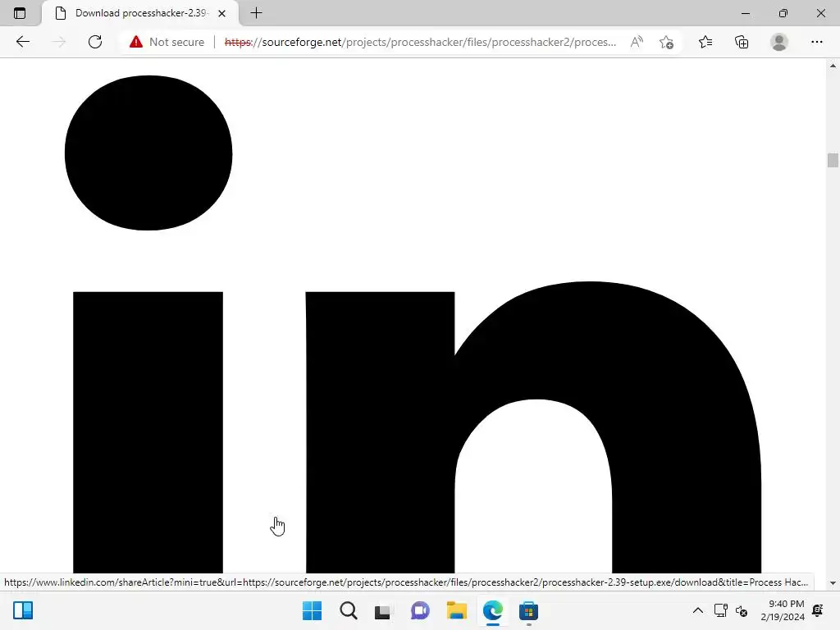840x630 pixels.
Task: Open the notification center icon
Action: (x=818, y=610)
